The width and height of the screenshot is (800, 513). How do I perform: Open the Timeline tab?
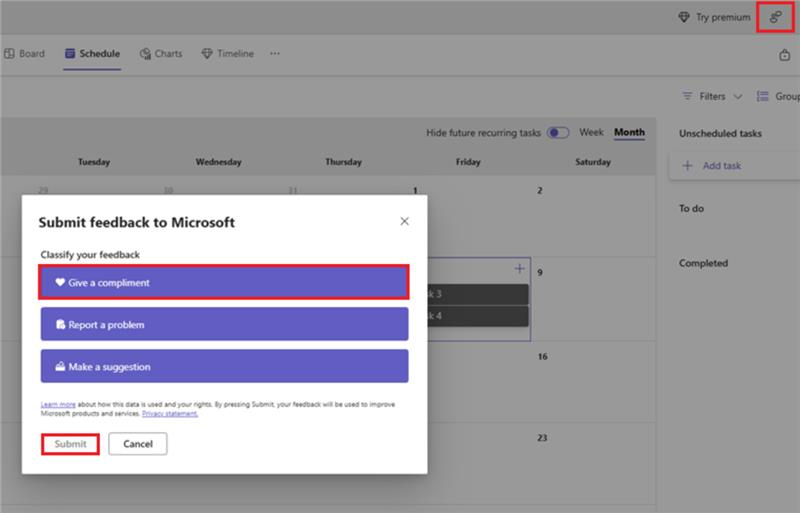point(228,54)
